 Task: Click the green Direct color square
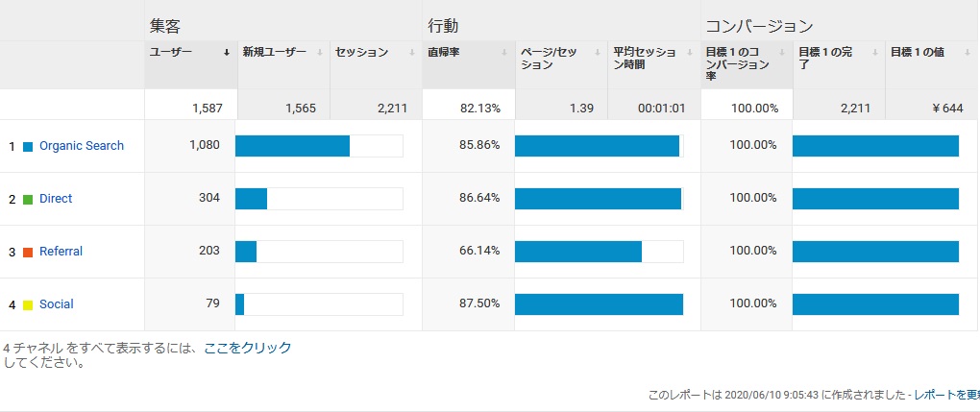28,200
